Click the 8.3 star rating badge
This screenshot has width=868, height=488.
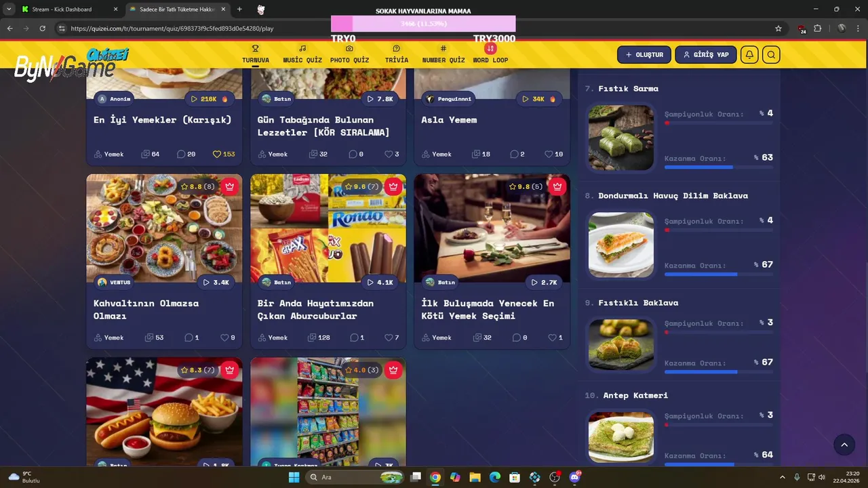pyautogui.click(x=198, y=370)
